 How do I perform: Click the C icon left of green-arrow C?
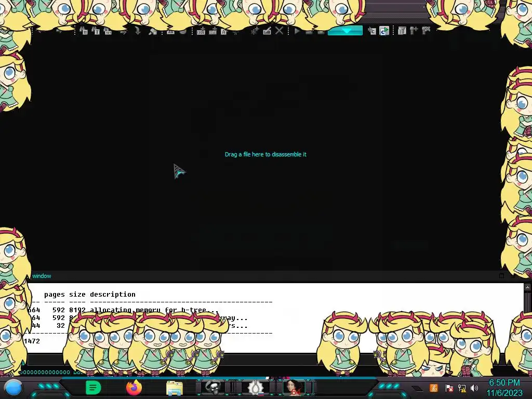(x=372, y=31)
